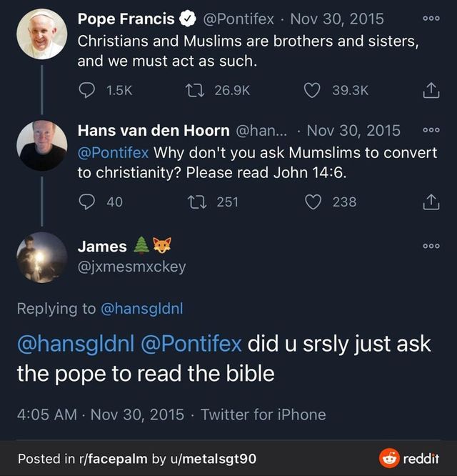Like the Pope Francis tweet
Viewport: 457px width, 476px height.
pyautogui.click(x=312, y=90)
